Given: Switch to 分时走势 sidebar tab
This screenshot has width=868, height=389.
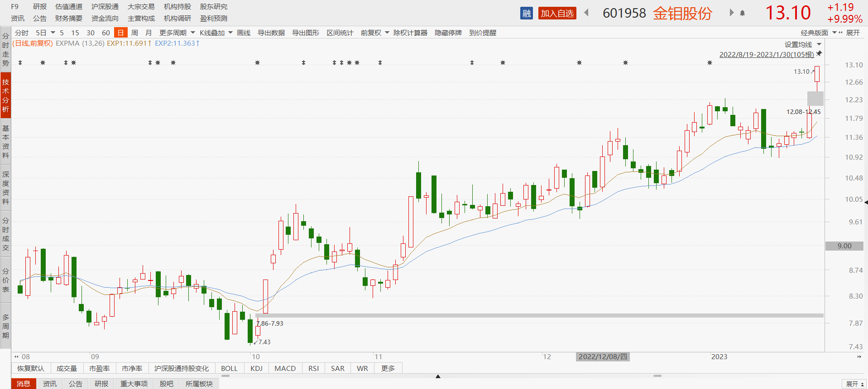Looking at the screenshot, I should pyautogui.click(x=5, y=49).
